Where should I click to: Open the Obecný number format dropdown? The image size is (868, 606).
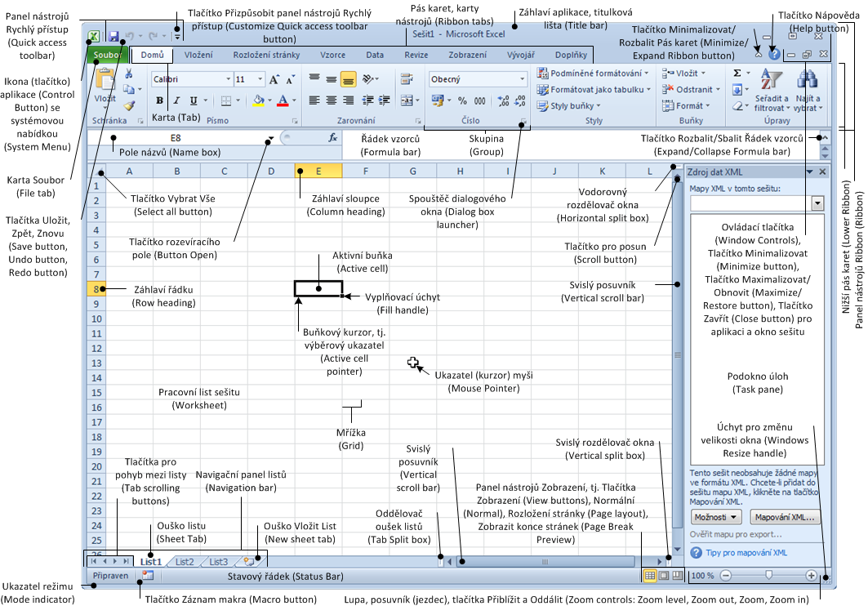[522, 79]
